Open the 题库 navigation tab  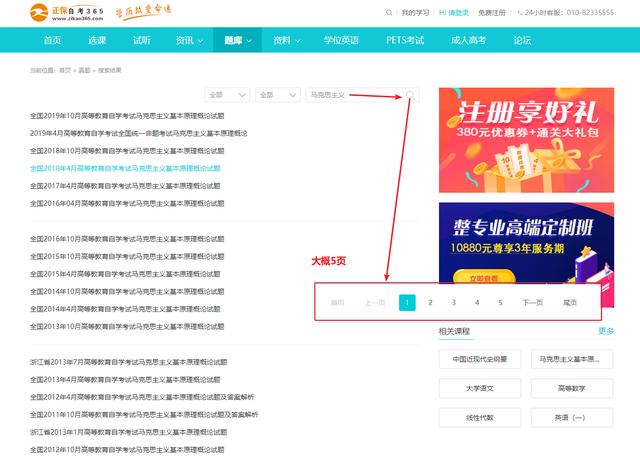point(237,40)
